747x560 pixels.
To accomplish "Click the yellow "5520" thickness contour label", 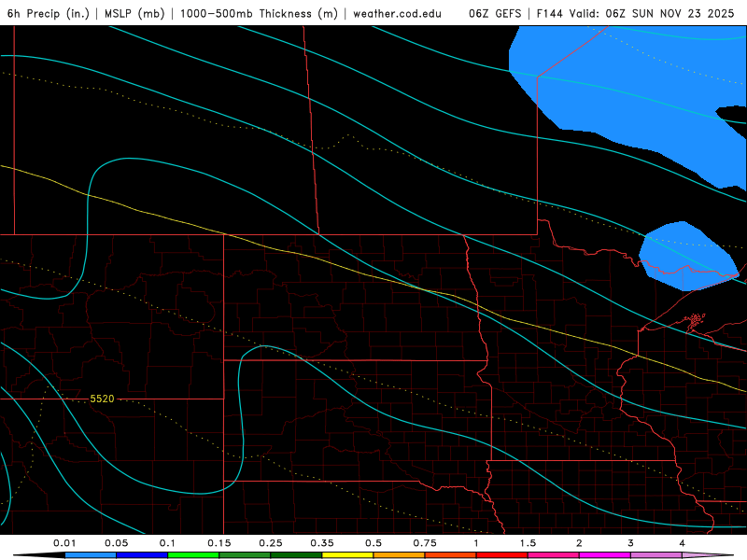I will pos(102,399).
